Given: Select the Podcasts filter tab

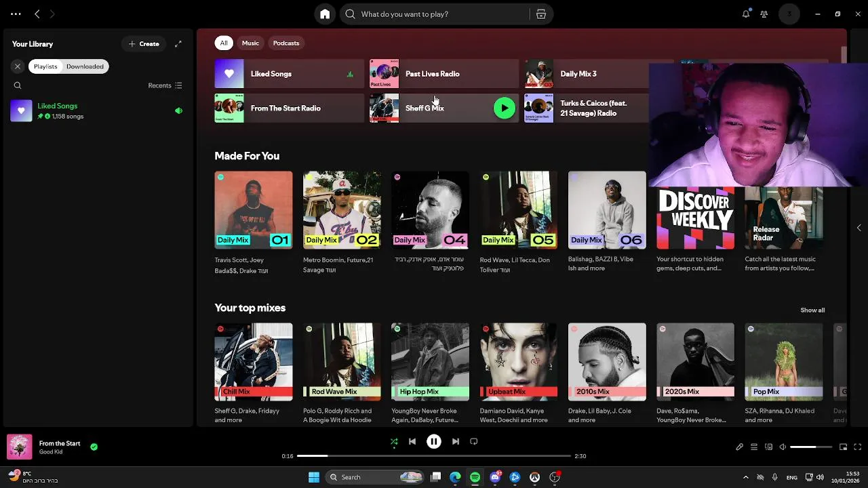Looking at the screenshot, I should (286, 43).
